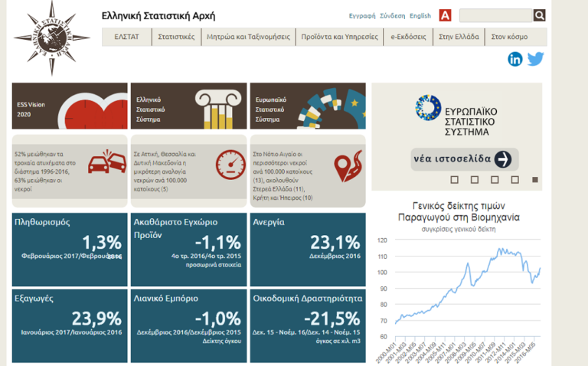The height and width of the screenshot is (366, 588).
Task: Open the Στην Ελλάδα menu
Action: point(459,37)
